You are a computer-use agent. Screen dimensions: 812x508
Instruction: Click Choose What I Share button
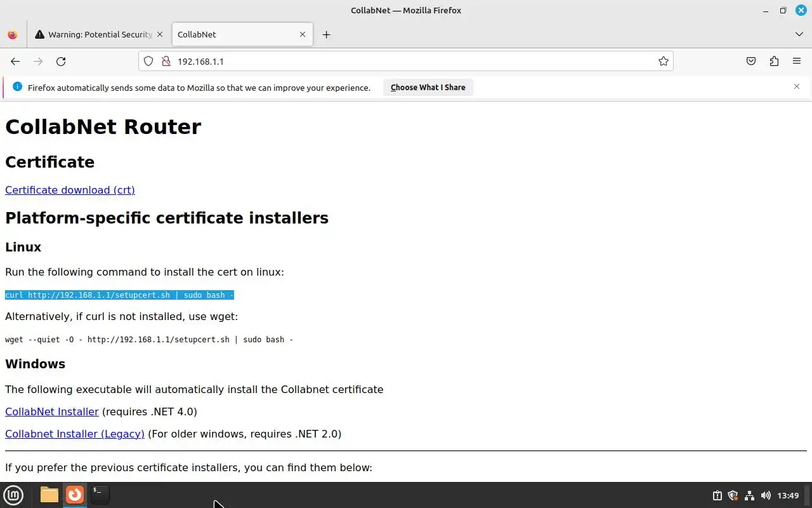pyautogui.click(x=428, y=88)
